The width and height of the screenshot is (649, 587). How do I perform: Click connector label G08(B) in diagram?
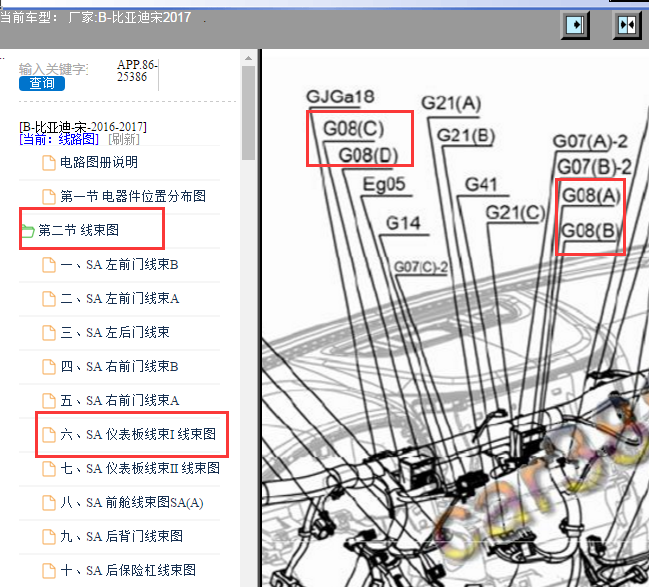coord(591,231)
